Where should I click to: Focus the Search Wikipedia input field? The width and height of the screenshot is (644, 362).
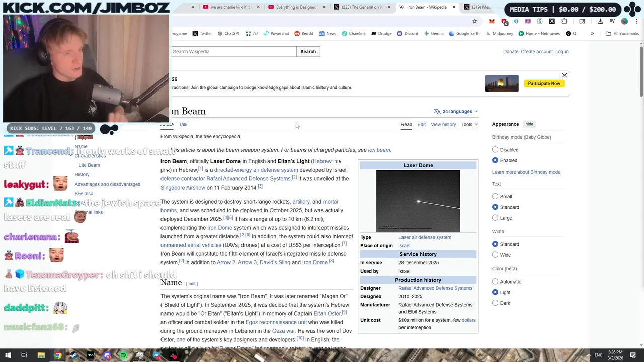pos(233,52)
